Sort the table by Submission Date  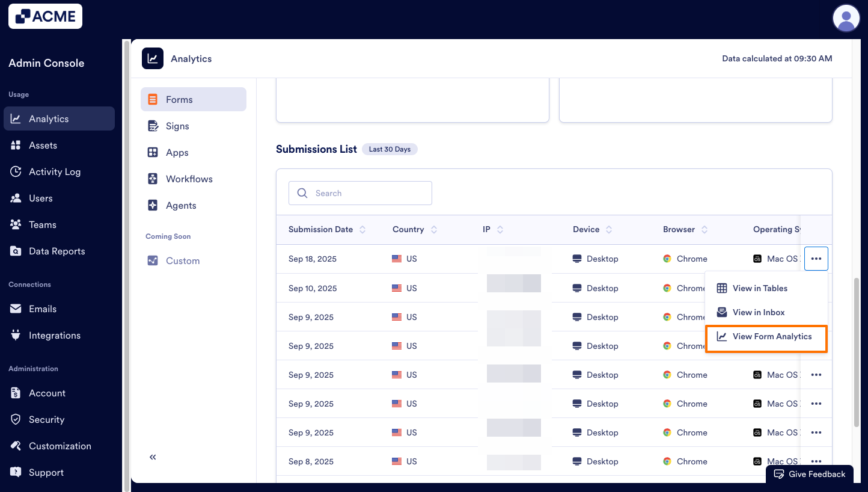click(362, 229)
